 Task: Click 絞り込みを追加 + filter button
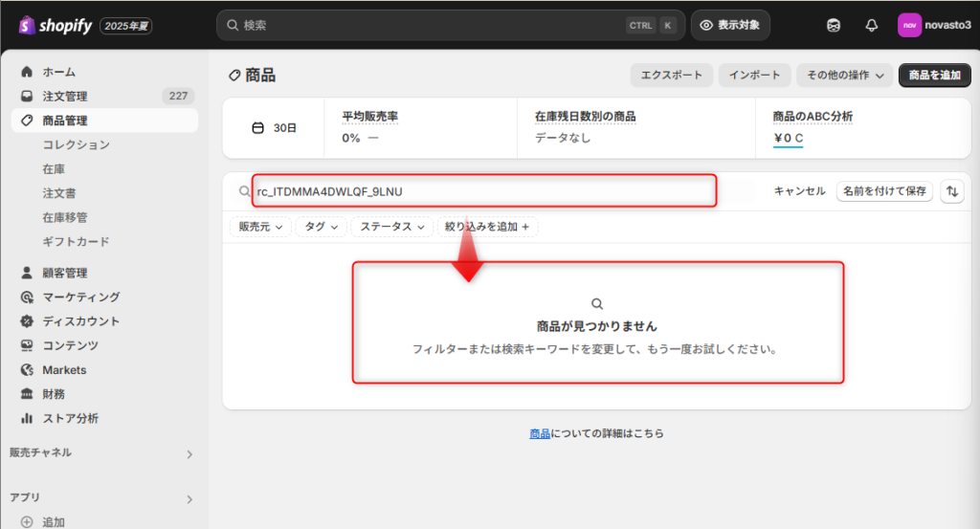coord(487,227)
